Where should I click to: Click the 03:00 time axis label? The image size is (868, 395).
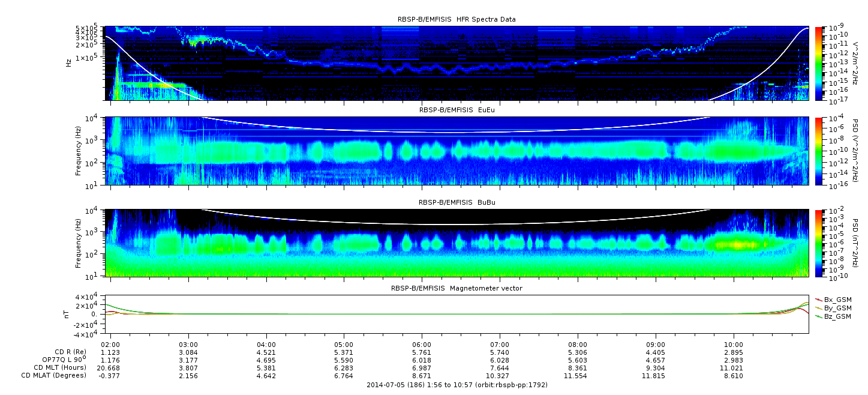coord(188,343)
